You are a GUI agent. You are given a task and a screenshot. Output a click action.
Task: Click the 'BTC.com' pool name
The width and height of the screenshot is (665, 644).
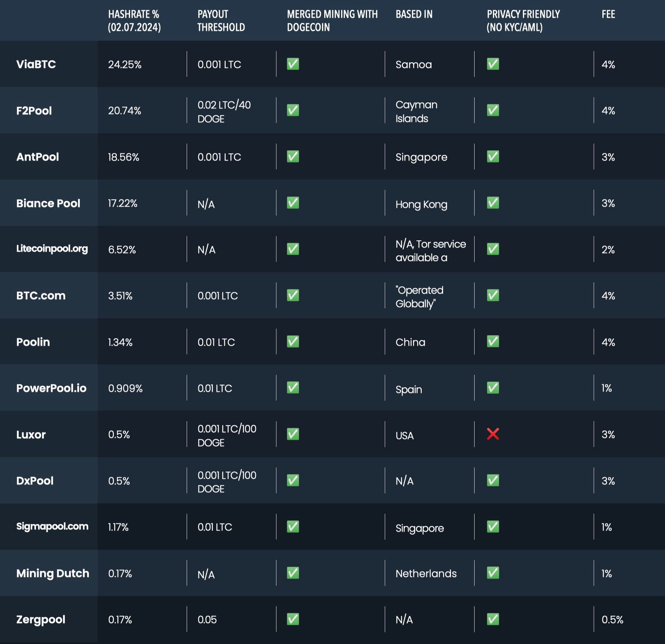(x=41, y=295)
